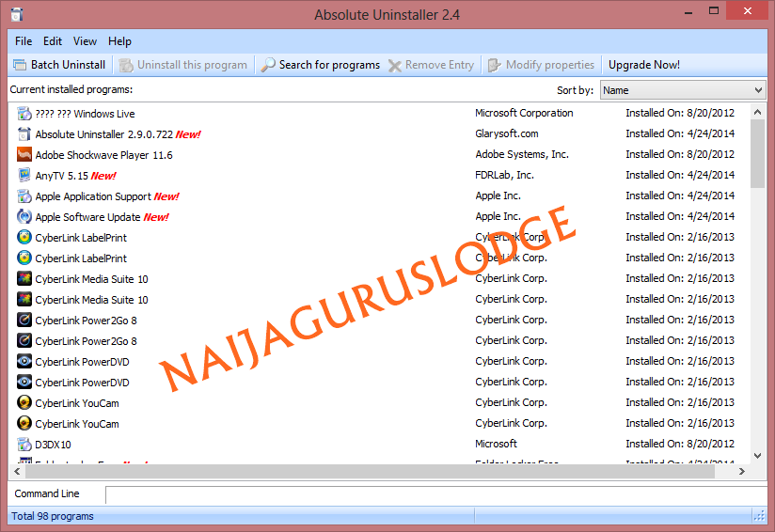The height and width of the screenshot is (532, 775).
Task: Click the Adobe Shockwave Player icon
Action: [x=24, y=154]
